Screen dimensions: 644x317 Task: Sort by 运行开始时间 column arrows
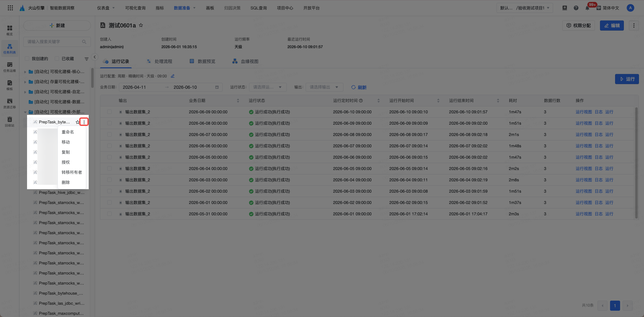438,101
